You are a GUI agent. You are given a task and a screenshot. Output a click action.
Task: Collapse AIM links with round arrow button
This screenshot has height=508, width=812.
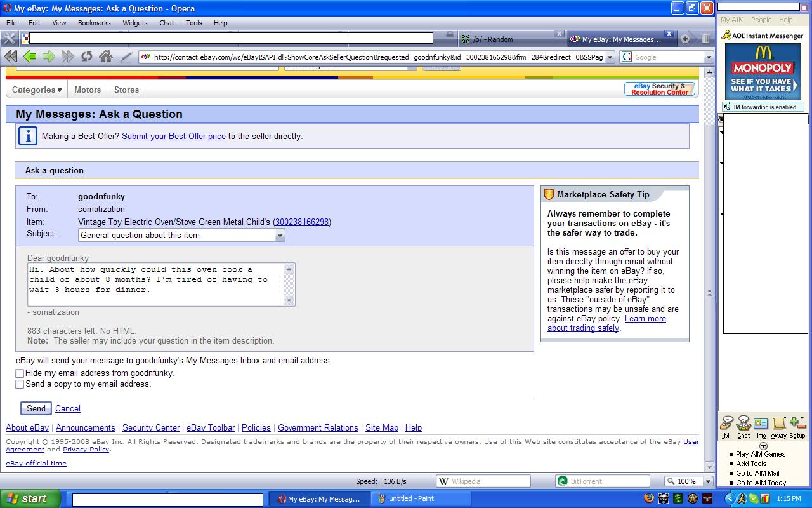coord(763,446)
